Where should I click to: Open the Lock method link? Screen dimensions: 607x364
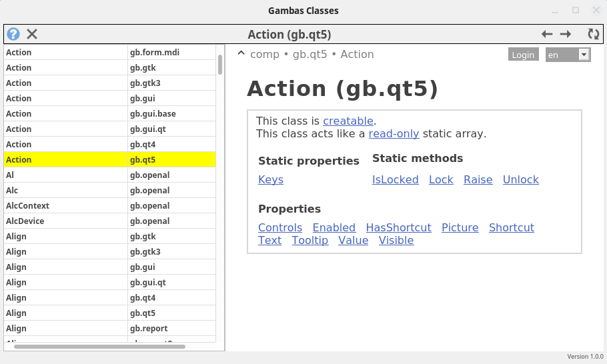441,180
